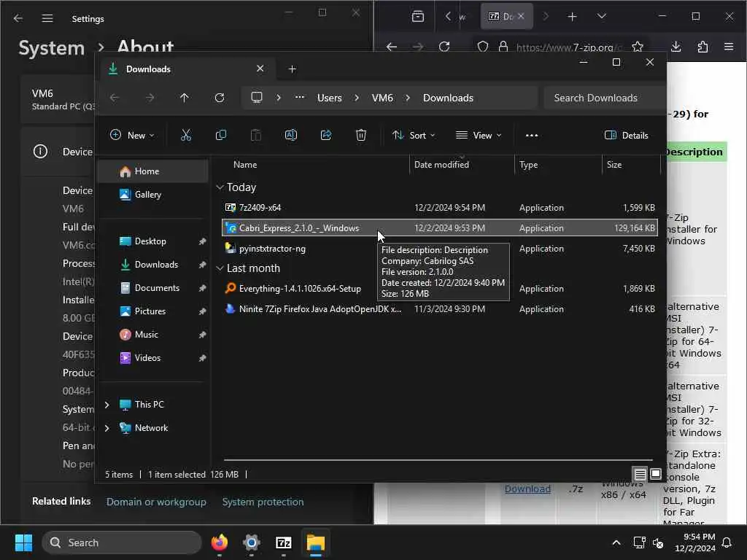Open hidden breadcrumb path ellipsis in address bar

click(299, 97)
